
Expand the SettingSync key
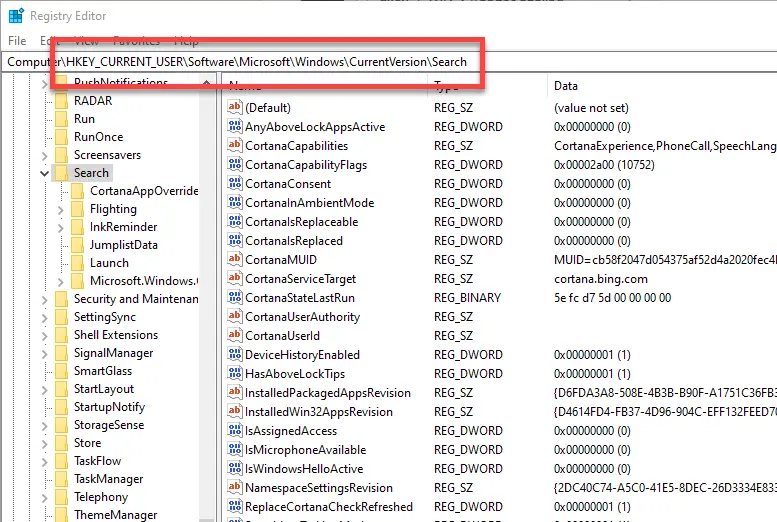point(45,318)
